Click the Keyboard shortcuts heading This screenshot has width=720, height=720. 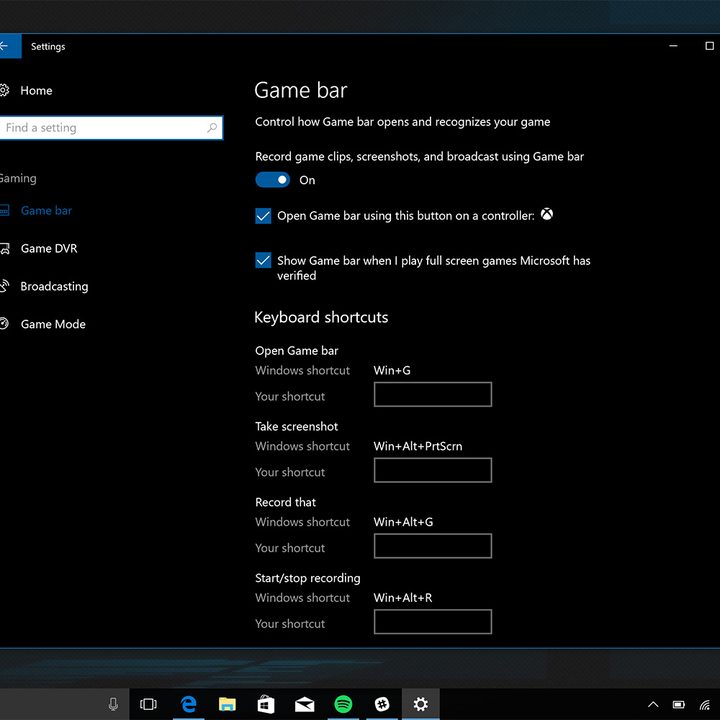coord(321,317)
